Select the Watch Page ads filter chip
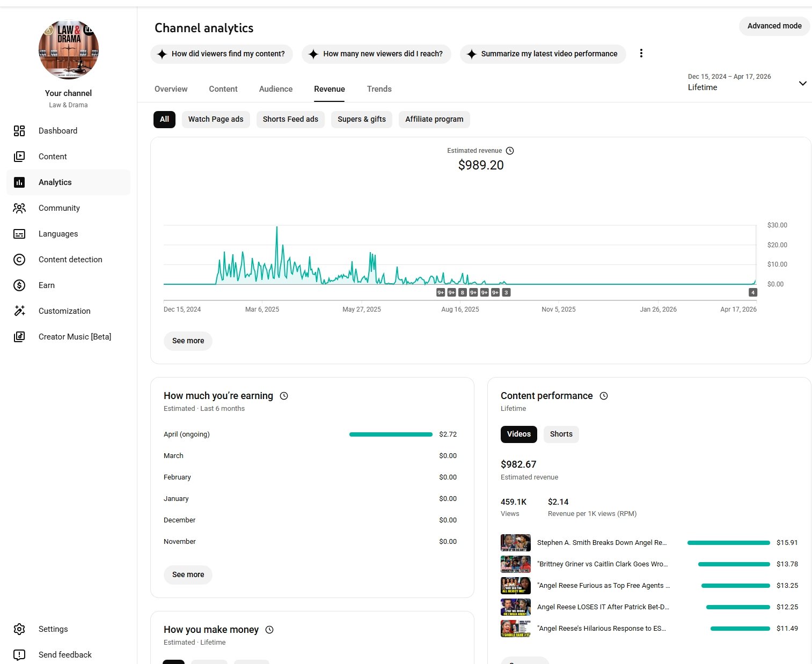Image resolution: width=812 pixels, height=664 pixels. (x=216, y=120)
